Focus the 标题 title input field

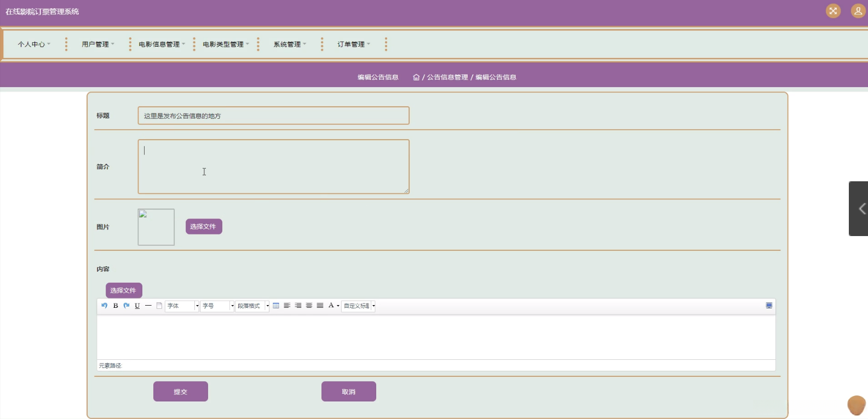click(274, 116)
